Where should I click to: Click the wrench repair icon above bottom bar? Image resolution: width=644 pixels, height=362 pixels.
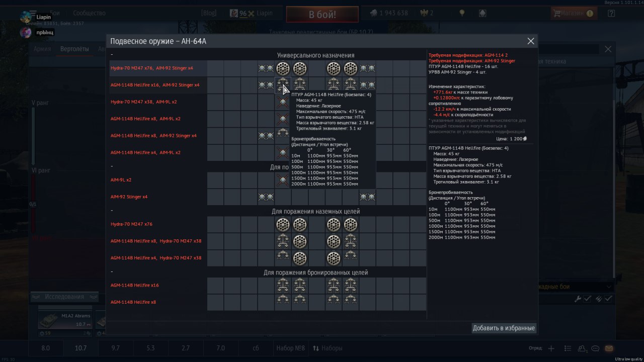[579, 299]
